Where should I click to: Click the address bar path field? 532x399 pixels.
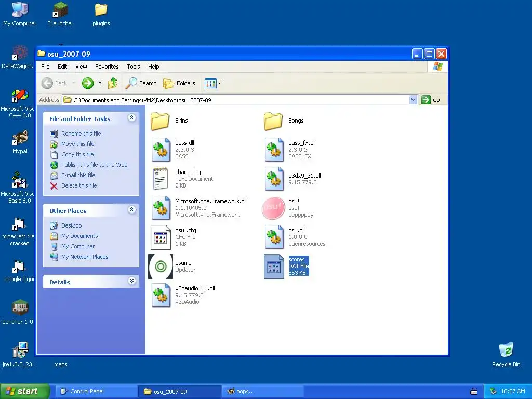pyautogui.click(x=240, y=100)
